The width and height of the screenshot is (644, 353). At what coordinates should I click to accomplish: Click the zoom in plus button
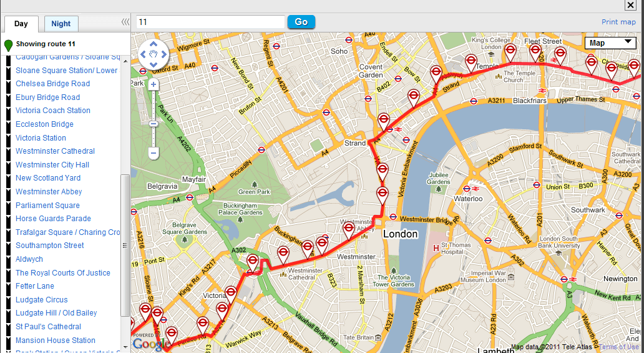tap(153, 85)
